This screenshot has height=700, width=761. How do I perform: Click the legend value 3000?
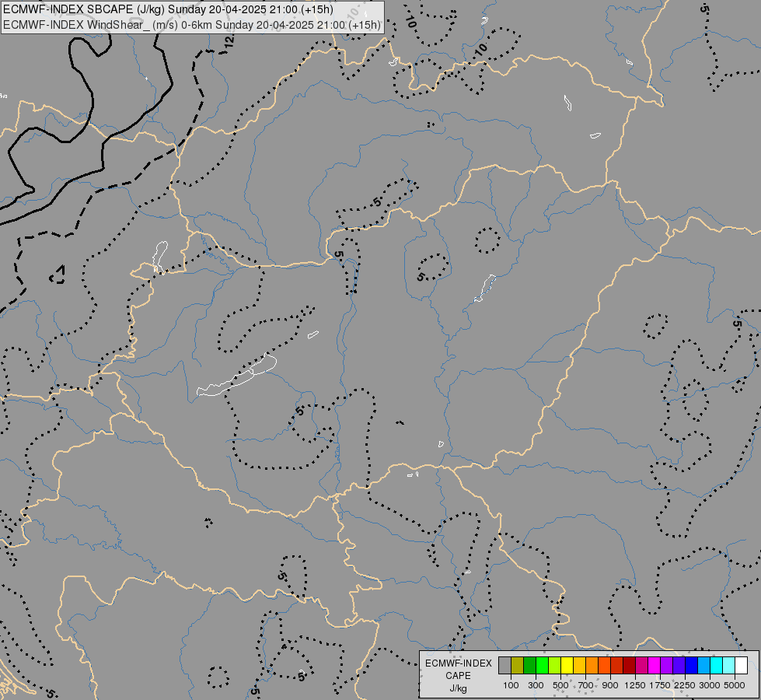click(710, 685)
